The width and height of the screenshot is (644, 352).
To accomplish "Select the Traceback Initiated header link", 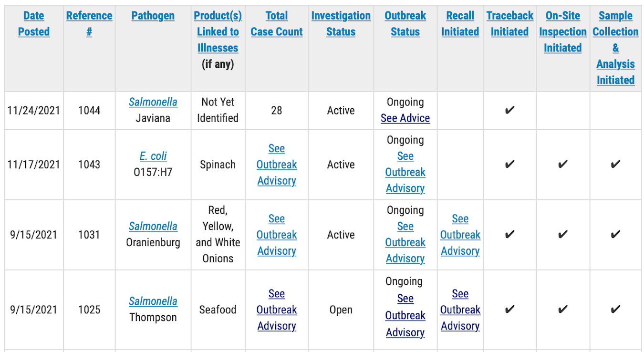I will (x=509, y=23).
